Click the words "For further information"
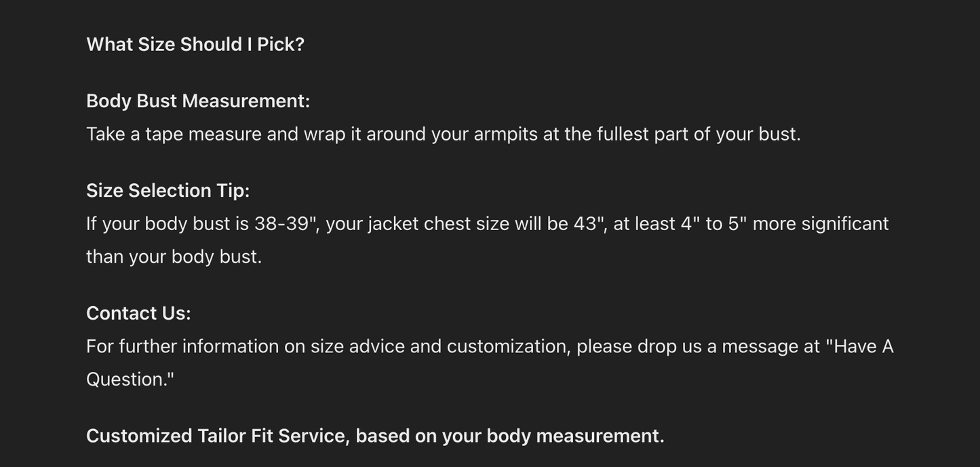 click(x=182, y=347)
